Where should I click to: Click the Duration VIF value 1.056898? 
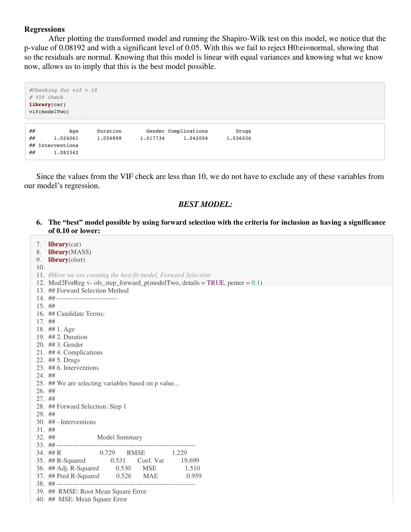coord(109,138)
